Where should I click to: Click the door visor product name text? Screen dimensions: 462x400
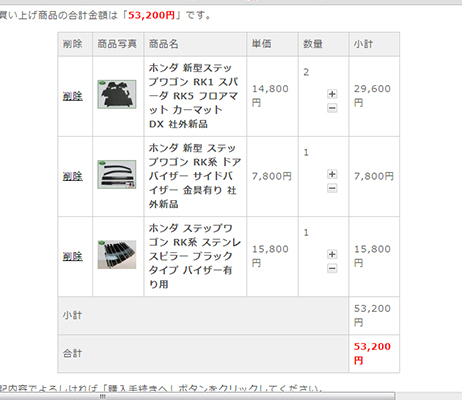(x=195, y=176)
